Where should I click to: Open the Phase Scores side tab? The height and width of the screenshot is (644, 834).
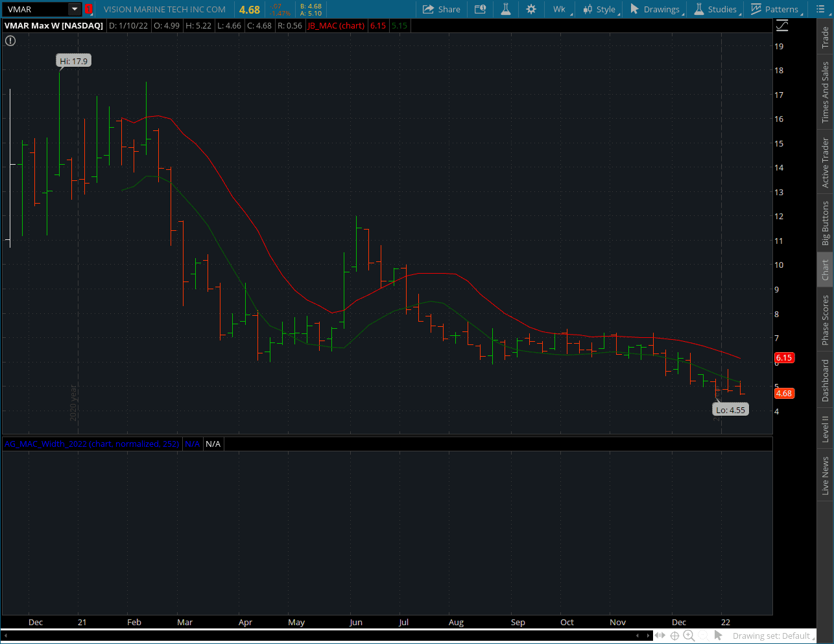tap(825, 320)
